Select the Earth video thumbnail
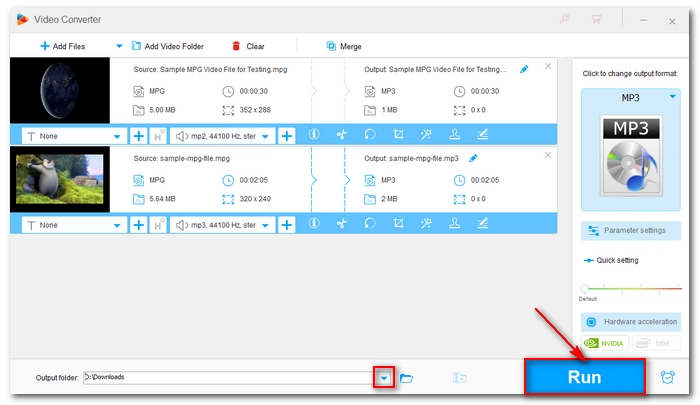The height and width of the screenshot is (405, 700). click(x=60, y=90)
